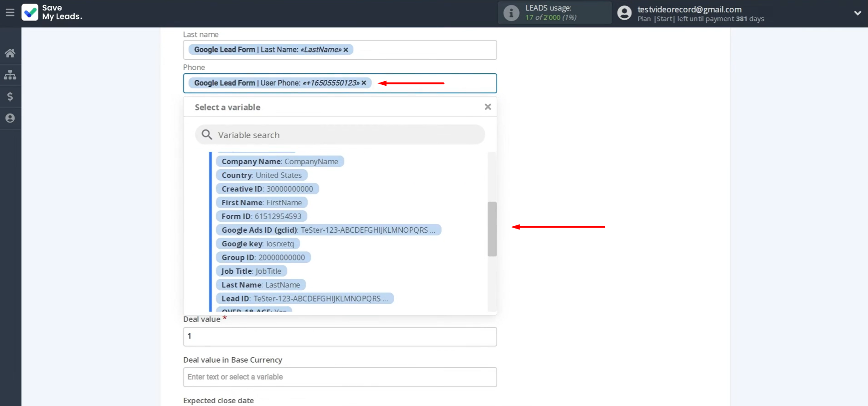Select the Job Title variable
Viewport: 868px width, 406px height.
(x=251, y=271)
